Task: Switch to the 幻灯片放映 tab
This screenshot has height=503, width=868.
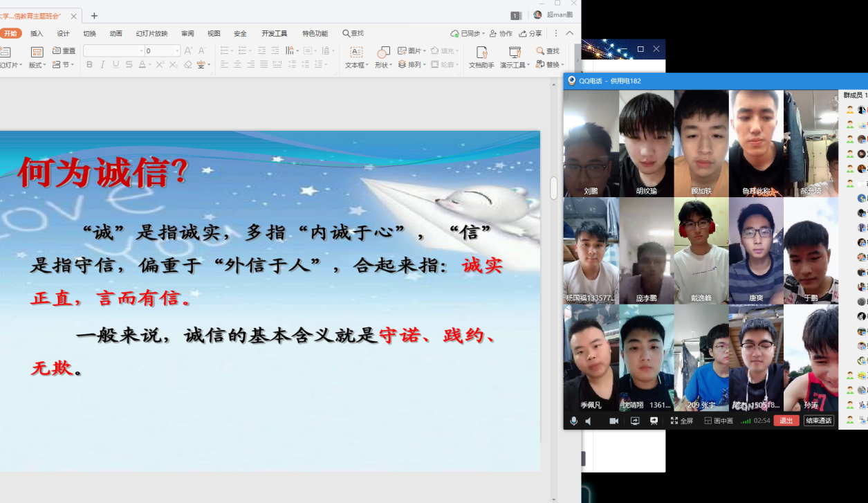Action: [x=151, y=33]
